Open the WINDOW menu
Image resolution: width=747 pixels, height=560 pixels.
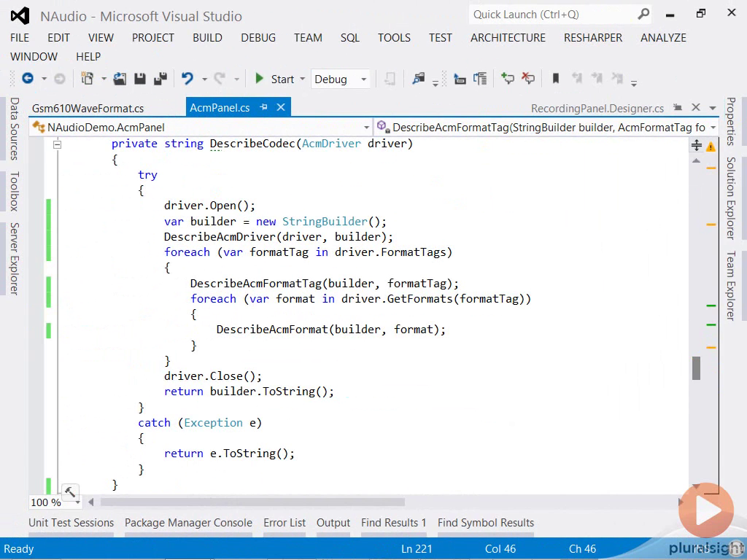(34, 57)
